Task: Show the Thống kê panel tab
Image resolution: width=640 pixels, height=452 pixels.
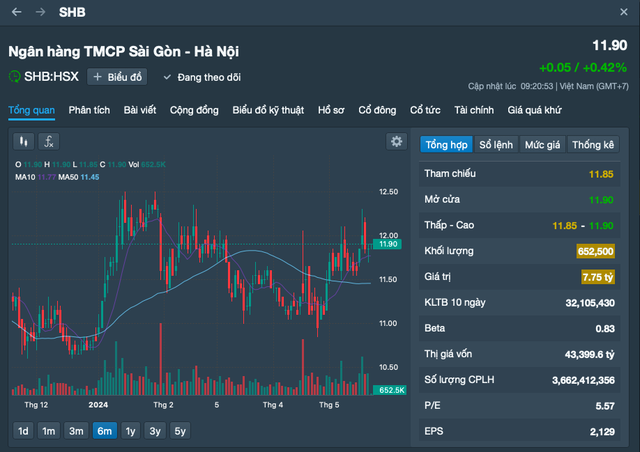Action: click(x=592, y=145)
